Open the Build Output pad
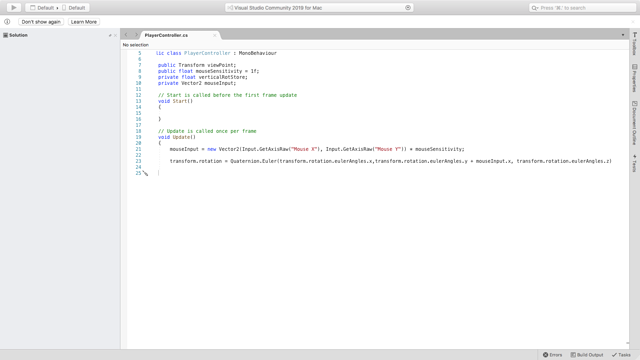 coord(587,355)
